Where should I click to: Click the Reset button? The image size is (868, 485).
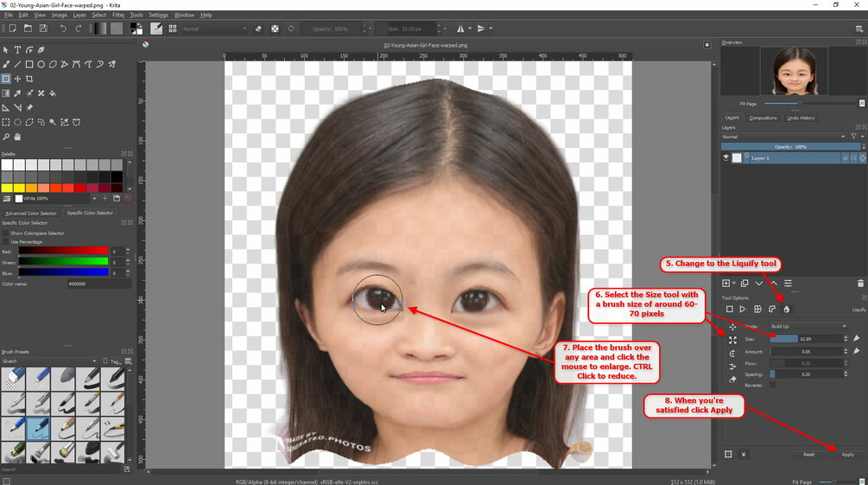pos(808,455)
